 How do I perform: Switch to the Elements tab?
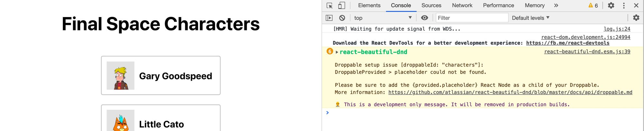[x=369, y=5]
